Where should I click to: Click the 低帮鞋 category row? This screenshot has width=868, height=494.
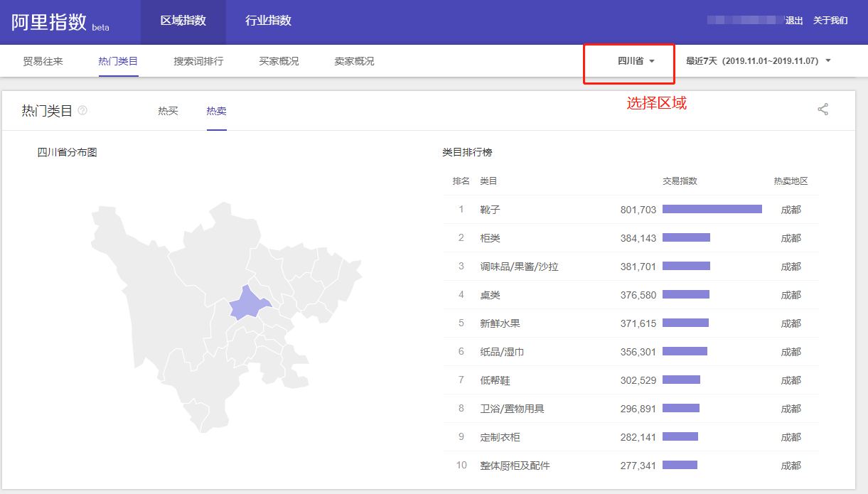(x=631, y=380)
